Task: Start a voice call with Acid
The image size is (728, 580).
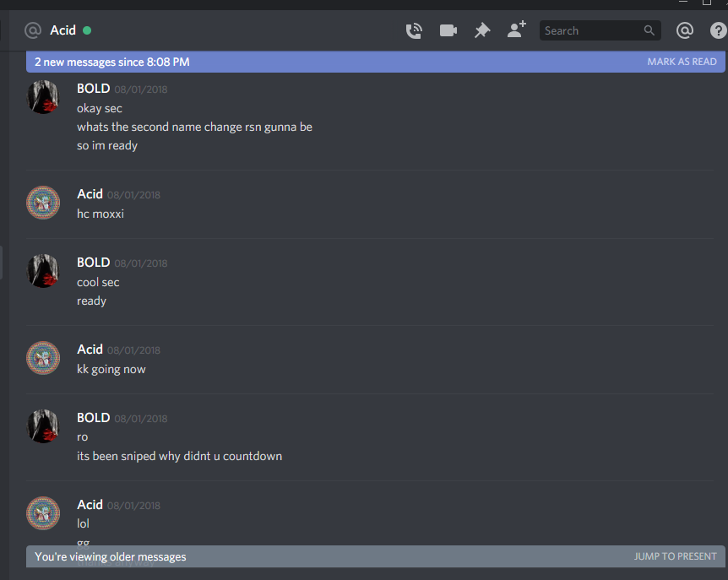Action: (414, 30)
